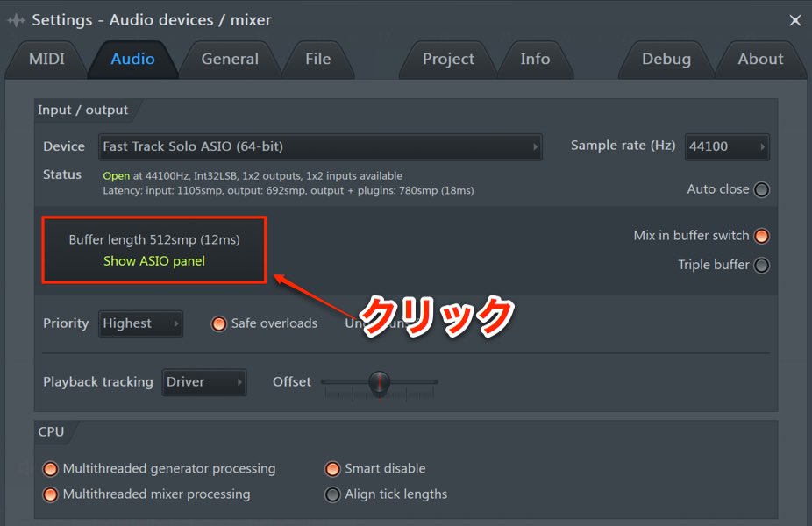This screenshot has height=526, width=812.
Task: Open the General tab
Action: [x=230, y=59]
